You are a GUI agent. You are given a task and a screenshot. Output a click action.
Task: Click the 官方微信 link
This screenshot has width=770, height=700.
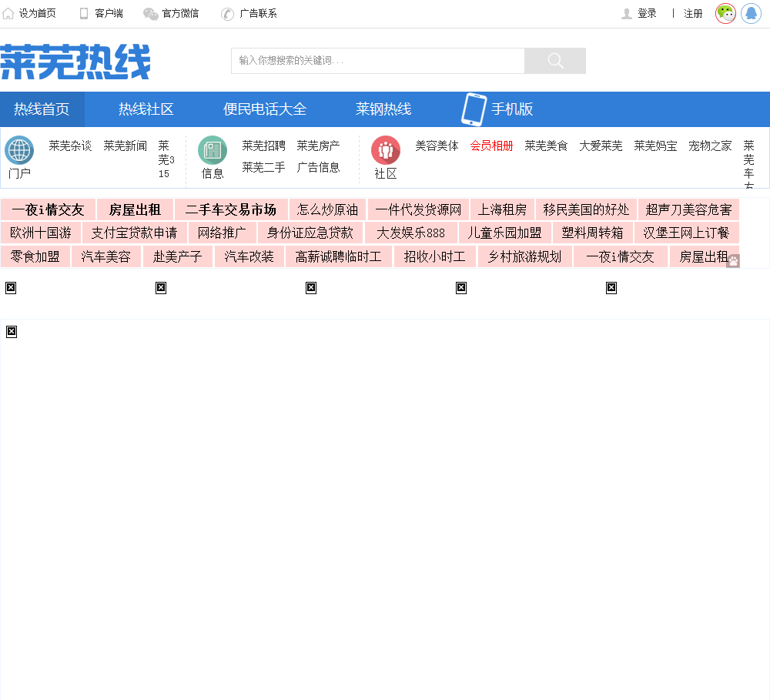pos(180,13)
